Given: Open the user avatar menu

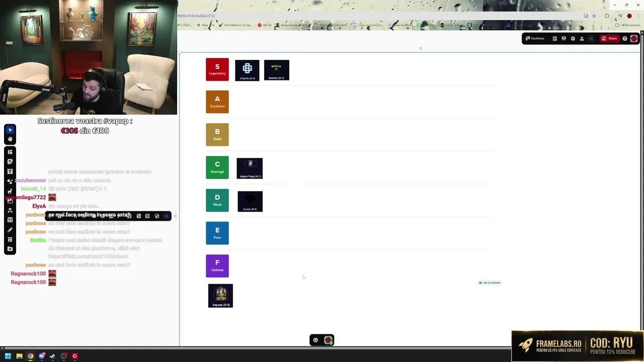Looking at the screenshot, I should click(x=634, y=39).
